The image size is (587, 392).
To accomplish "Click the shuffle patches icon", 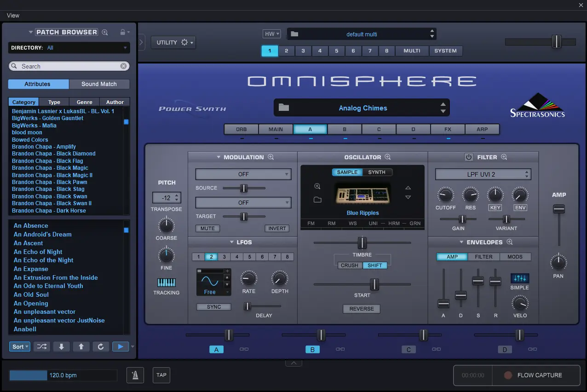I will click(x=42, y=346).
